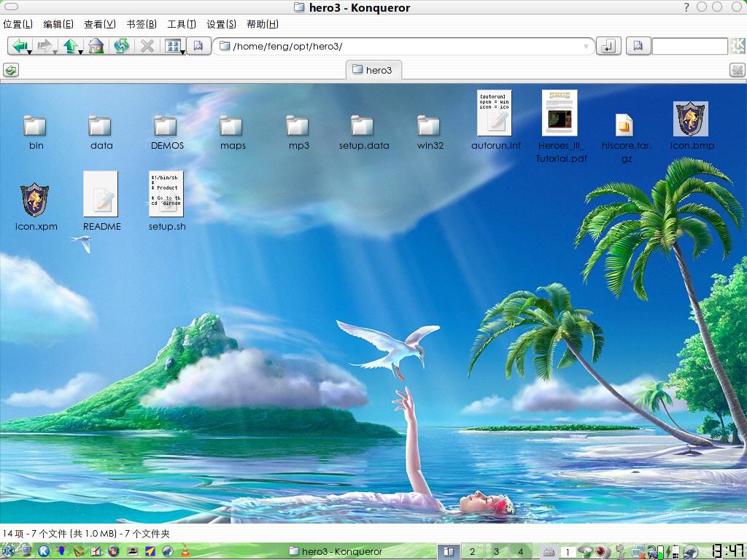Image resolution: width=747 pixels, height=560 pixels.
Task: Click the printer icon in system tray
Action: pos(549,551)
